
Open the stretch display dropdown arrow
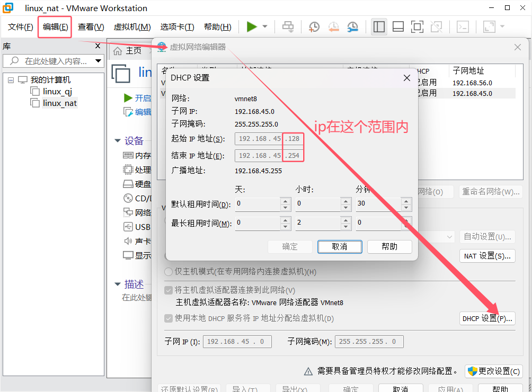tap(502, 26)
